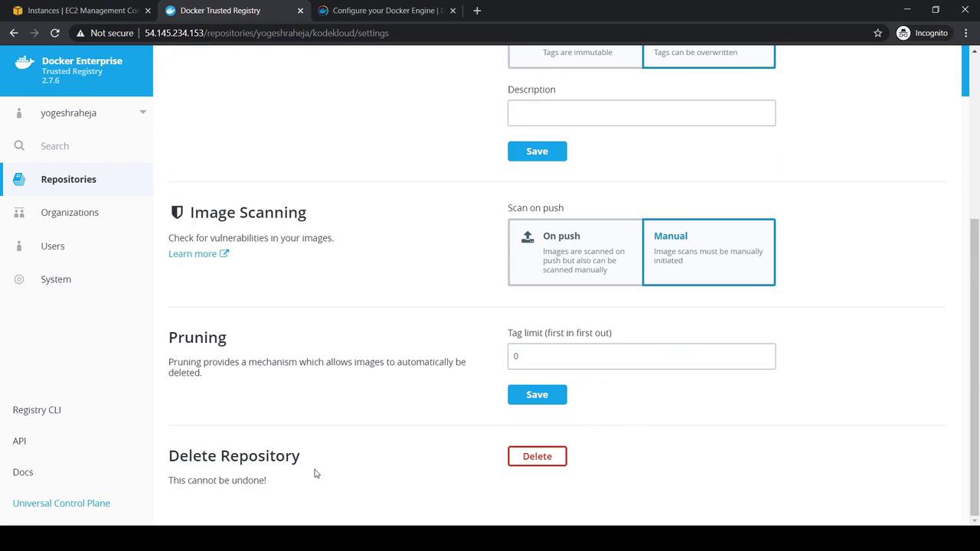This screenshot has width=980, height=551.
Task: Select the On push scan option
Action: click(575, 252)
